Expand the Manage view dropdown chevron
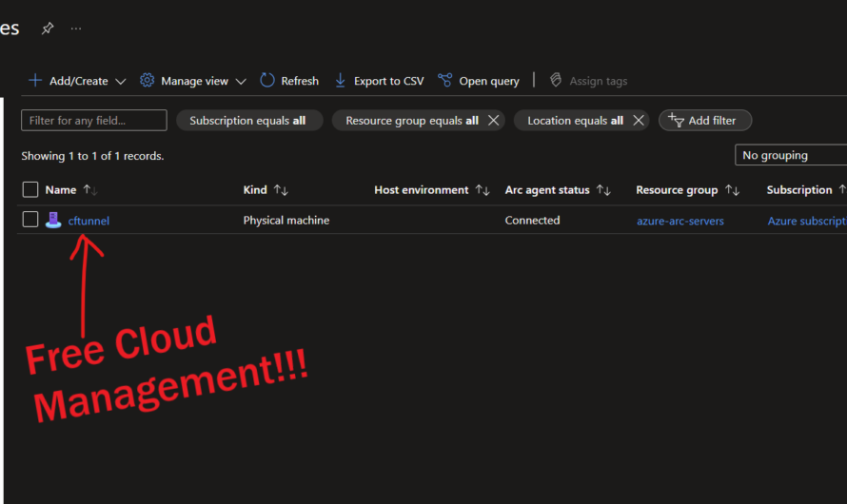This screenshot has height=504, width=847. pyautogui.click(x=241, y=82)
